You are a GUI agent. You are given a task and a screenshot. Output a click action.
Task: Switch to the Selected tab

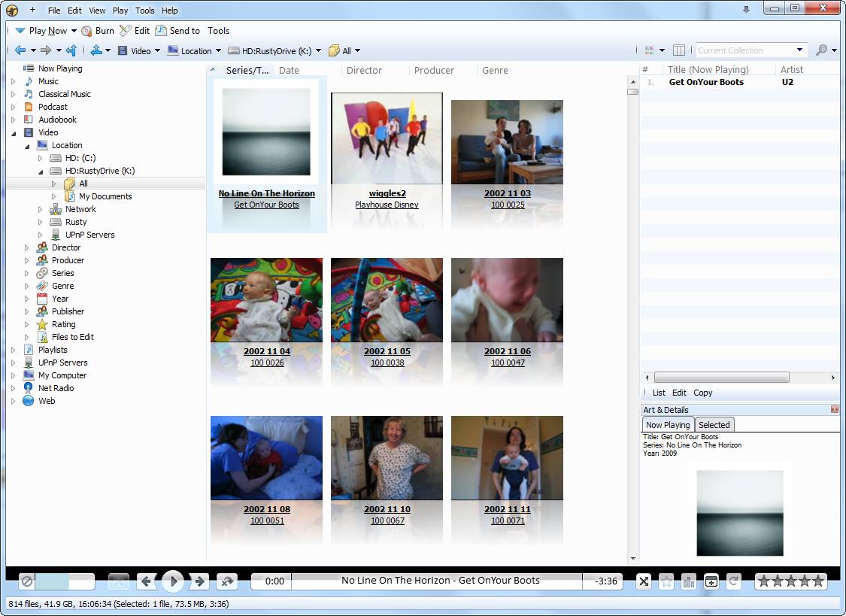click(x=714, y=425)
